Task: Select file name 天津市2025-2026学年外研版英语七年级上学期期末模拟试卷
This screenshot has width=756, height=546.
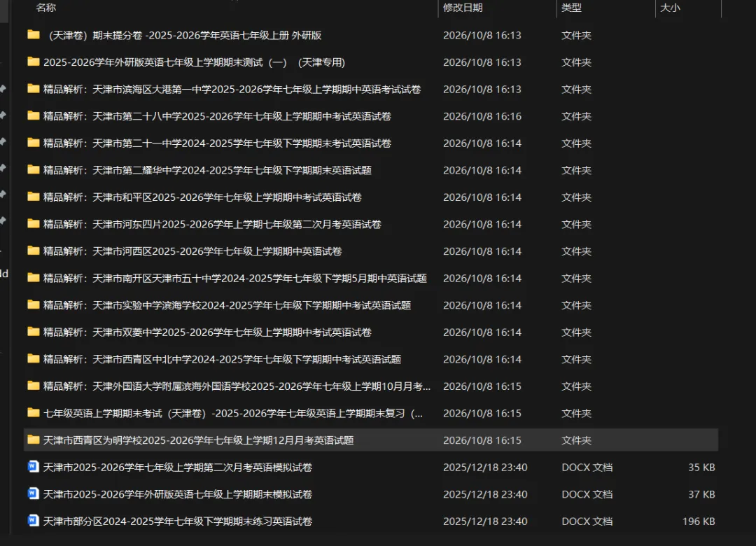Action: tap(178, 494)
